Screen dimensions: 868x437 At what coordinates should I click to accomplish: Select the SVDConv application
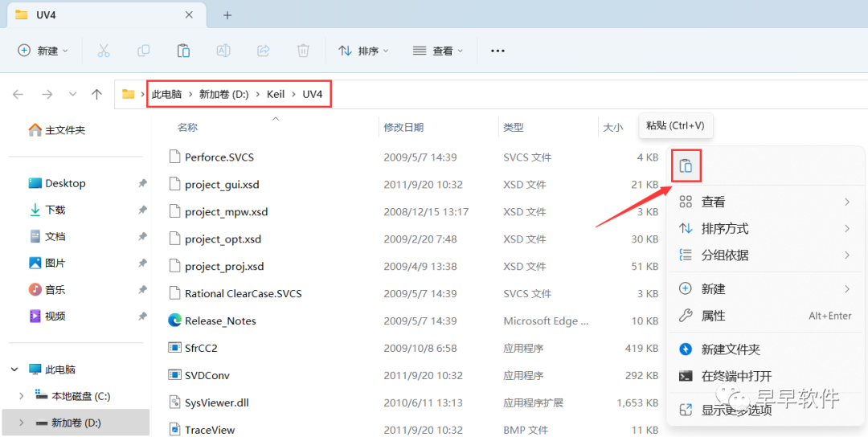tap(207, 375)
